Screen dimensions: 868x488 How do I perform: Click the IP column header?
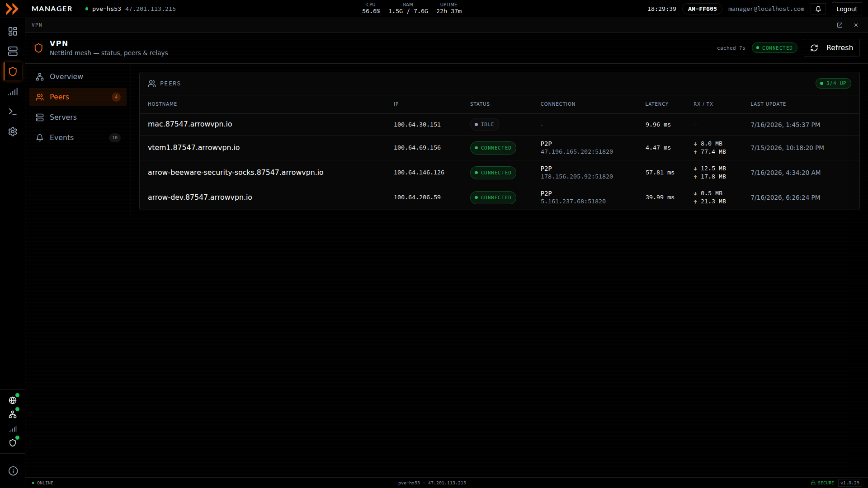coord(396,104)
